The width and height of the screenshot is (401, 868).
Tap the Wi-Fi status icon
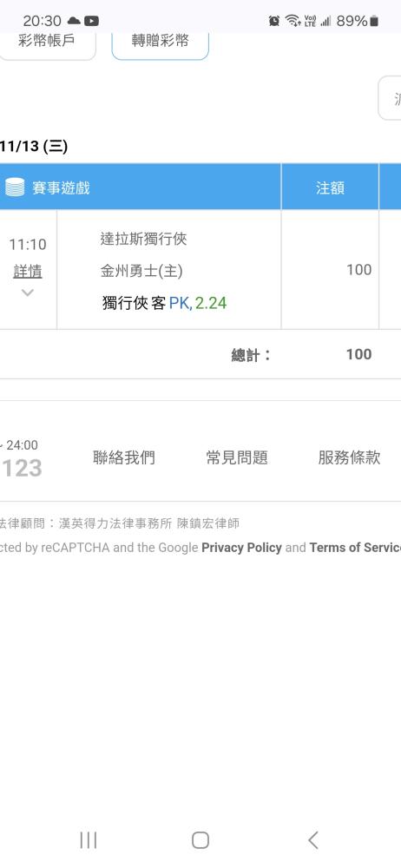(293, 21)
